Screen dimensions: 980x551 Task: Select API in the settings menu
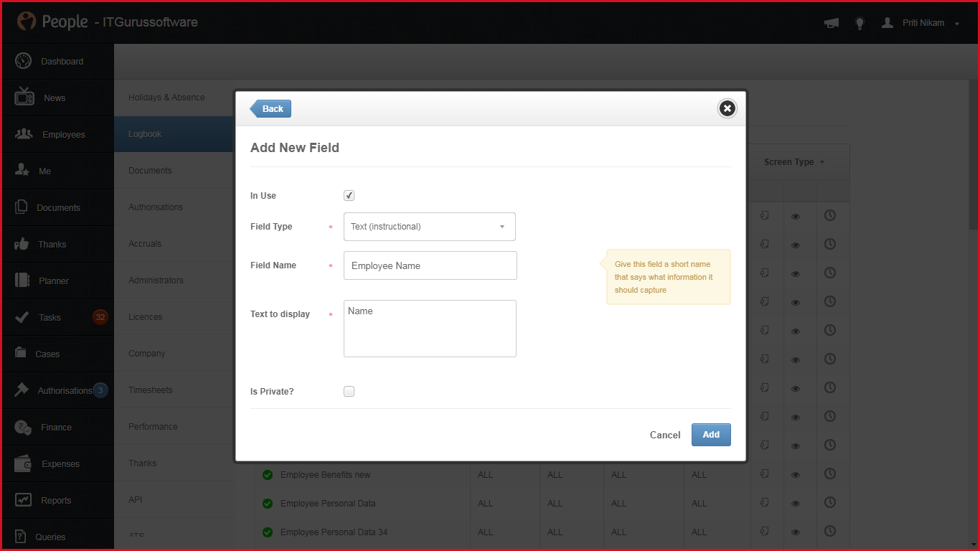(174, 500)
